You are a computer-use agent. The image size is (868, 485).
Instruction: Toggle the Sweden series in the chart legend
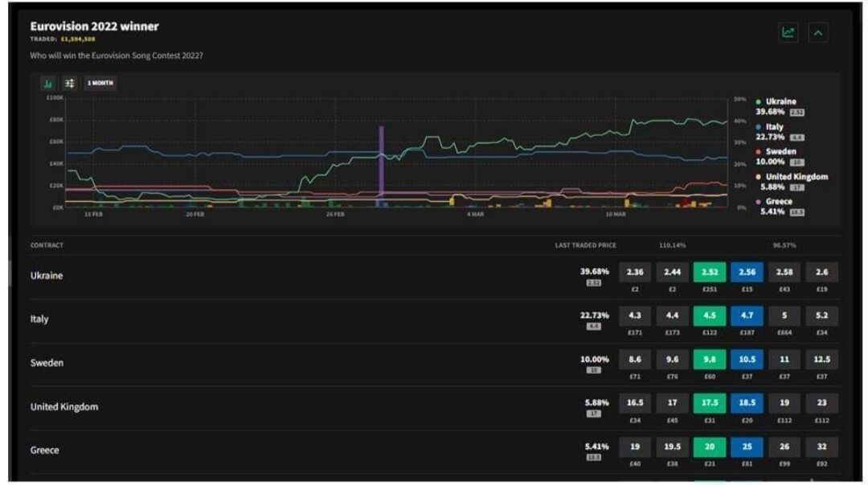780,152
